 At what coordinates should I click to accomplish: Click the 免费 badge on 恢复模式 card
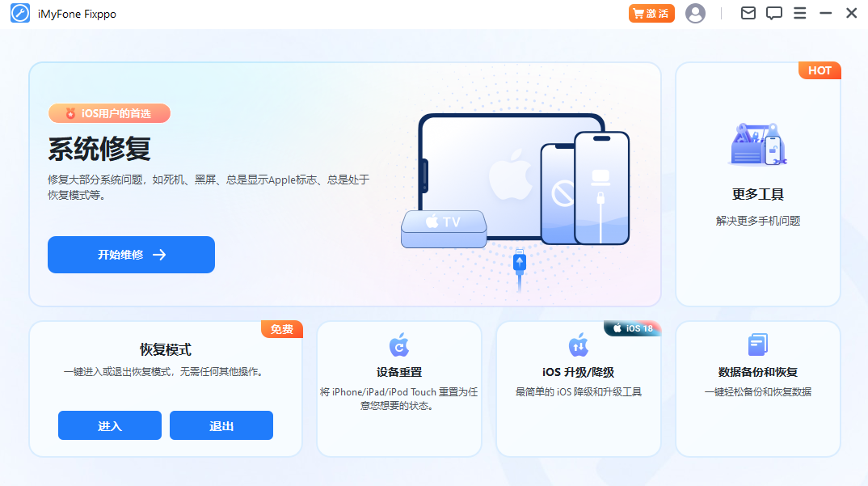coord(282,329)
